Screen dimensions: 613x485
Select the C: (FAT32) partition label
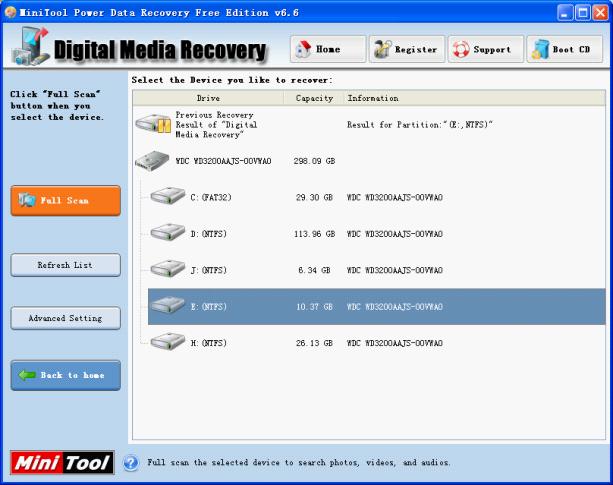pos(211,197)
